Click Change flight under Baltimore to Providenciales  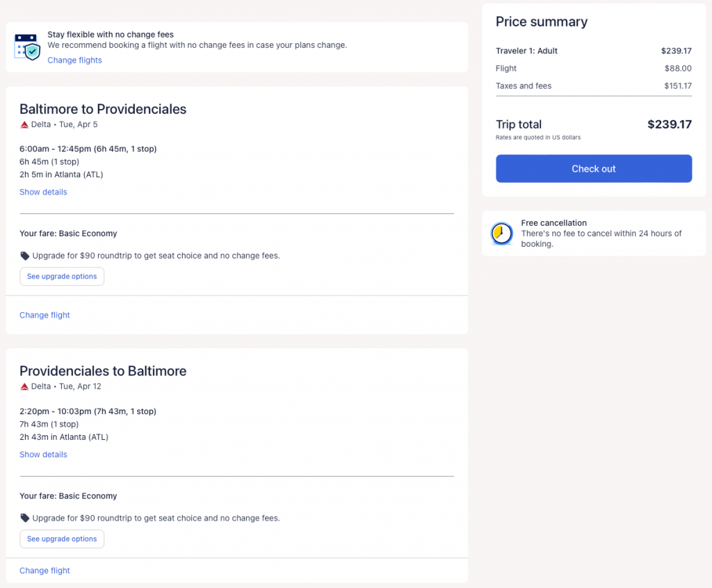pyautogui.click(x=44, y=315)
